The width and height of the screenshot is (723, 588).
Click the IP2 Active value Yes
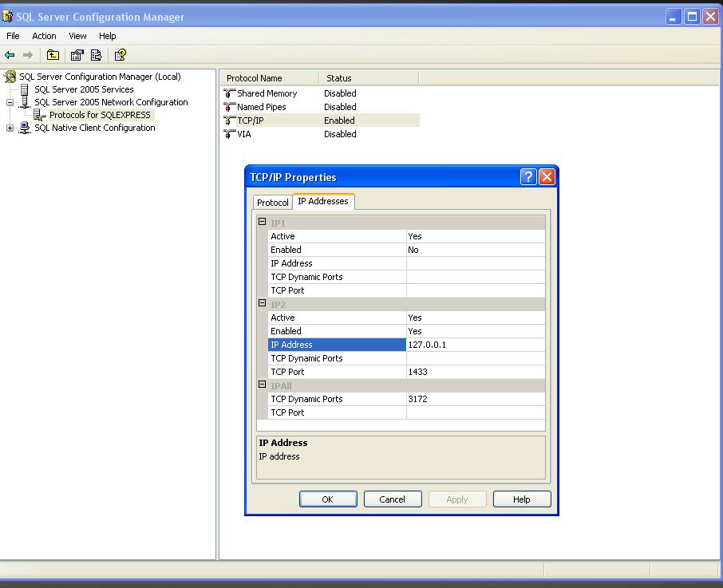coord(476,318)
